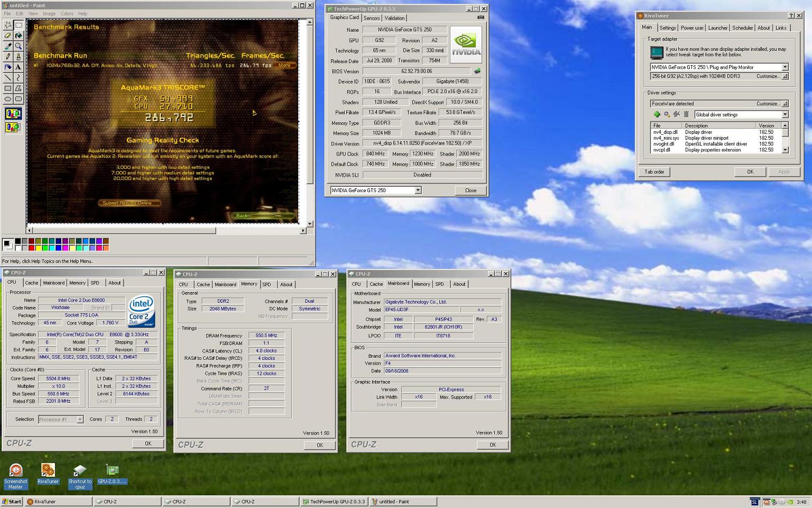Select the Text tool in Paint

click(x=19, y=67)
